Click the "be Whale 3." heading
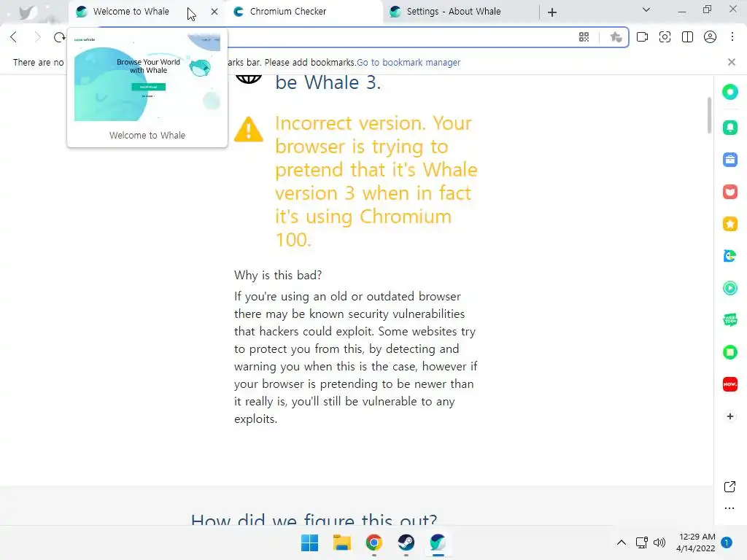Screen dimensions: 747x560 point(328,82)
